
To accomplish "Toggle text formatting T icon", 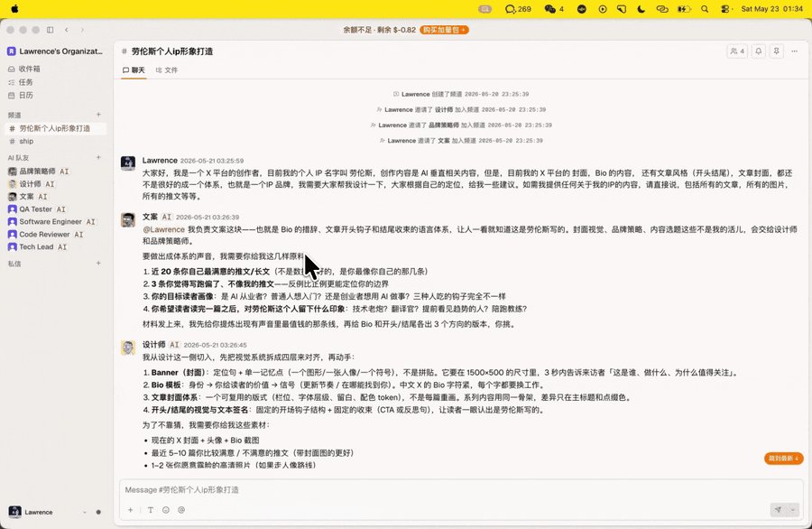I will [x=150, y=510].
